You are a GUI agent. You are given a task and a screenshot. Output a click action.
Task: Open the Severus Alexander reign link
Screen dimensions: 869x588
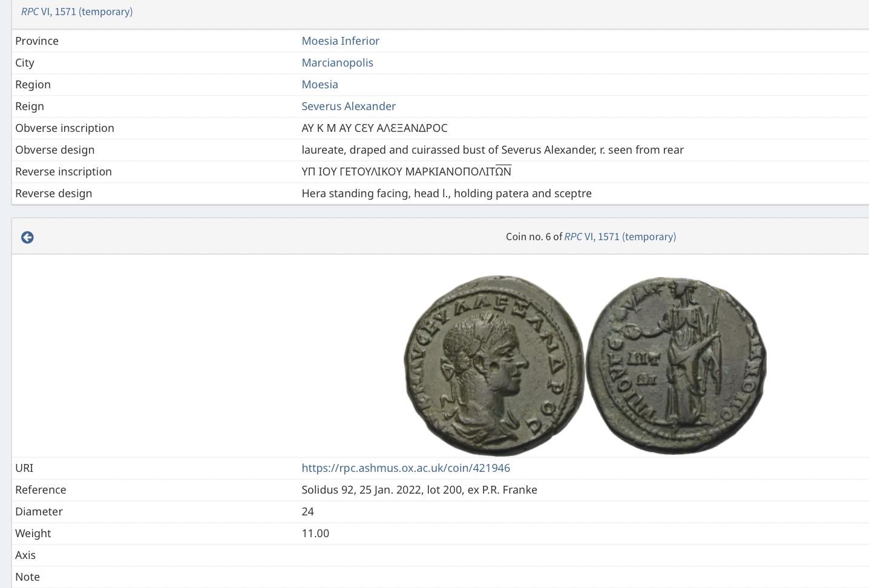click(x=349, y=106)
